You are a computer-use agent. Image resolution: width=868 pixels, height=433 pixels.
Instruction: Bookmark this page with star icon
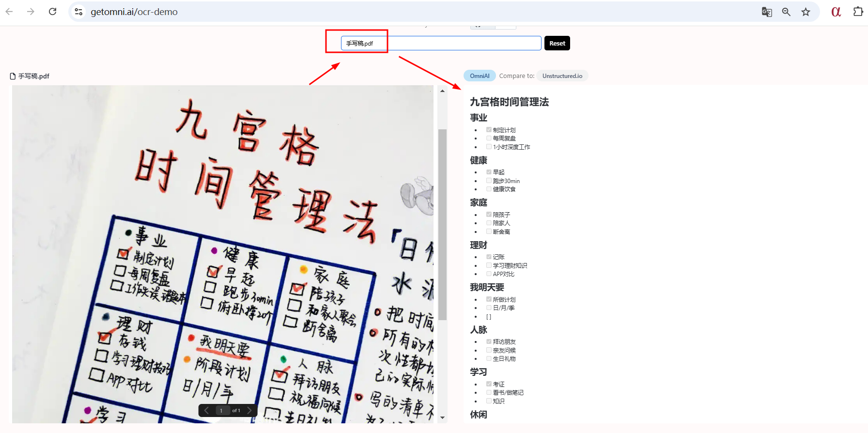(806, 12)
